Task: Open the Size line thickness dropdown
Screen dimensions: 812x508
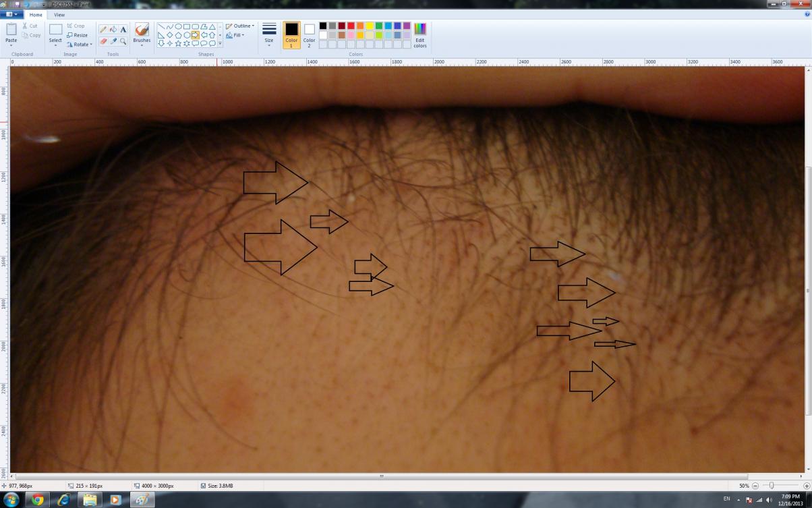Action: coord(269,34)
